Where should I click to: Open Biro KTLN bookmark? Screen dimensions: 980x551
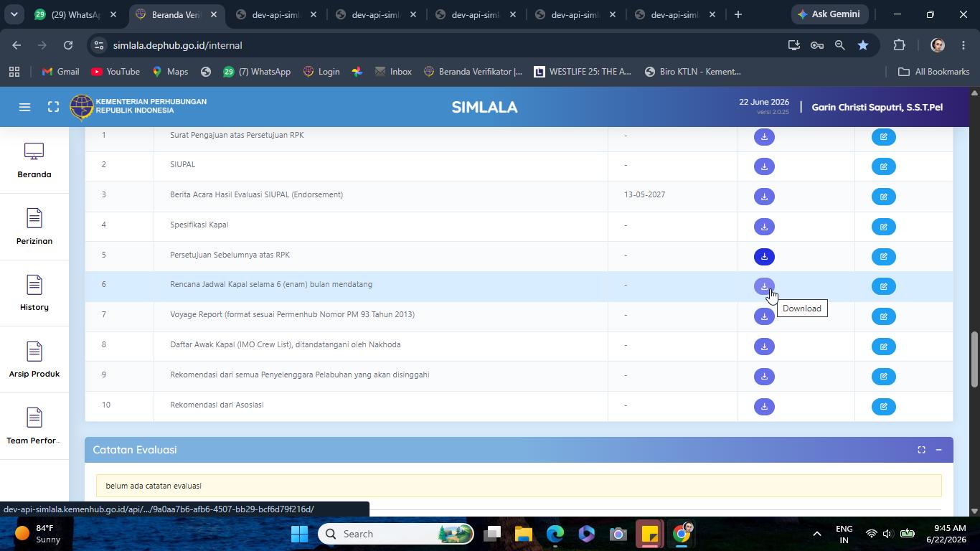point(692,72)
